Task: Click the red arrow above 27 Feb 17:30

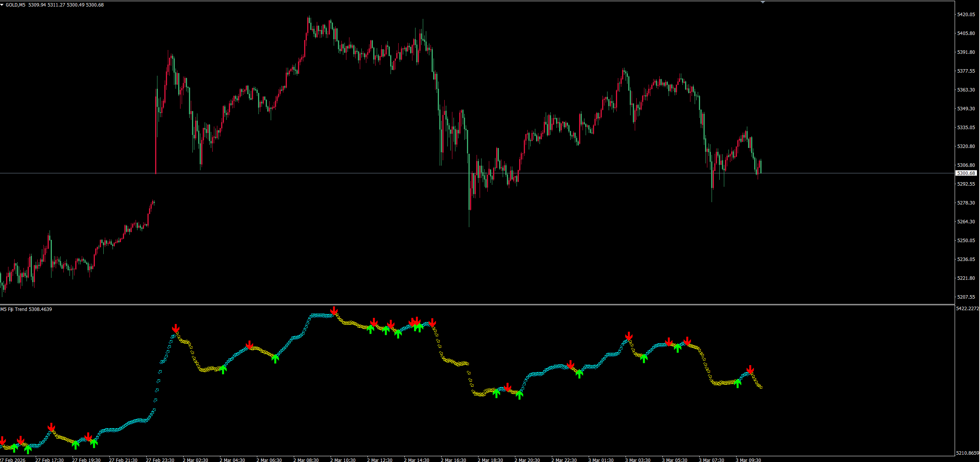Action: 51,427
